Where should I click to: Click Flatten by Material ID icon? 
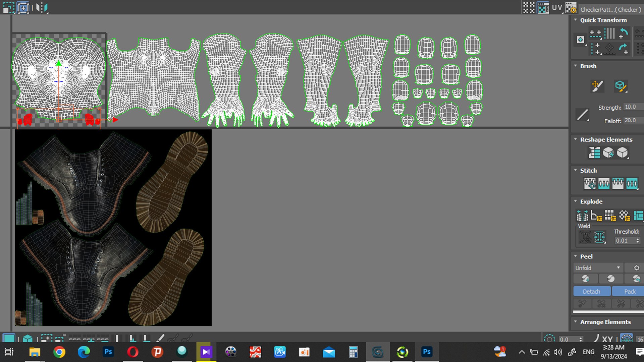pos(624,216)
